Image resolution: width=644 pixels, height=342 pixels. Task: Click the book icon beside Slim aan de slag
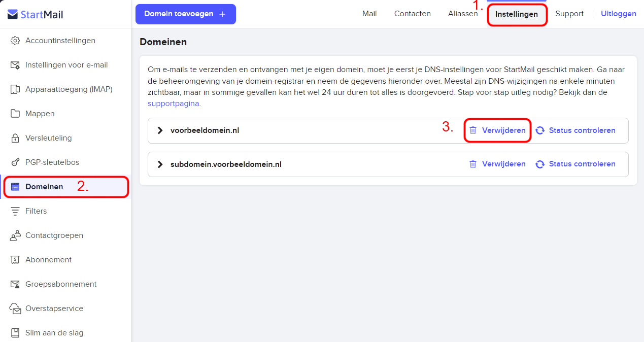(15, 333)
